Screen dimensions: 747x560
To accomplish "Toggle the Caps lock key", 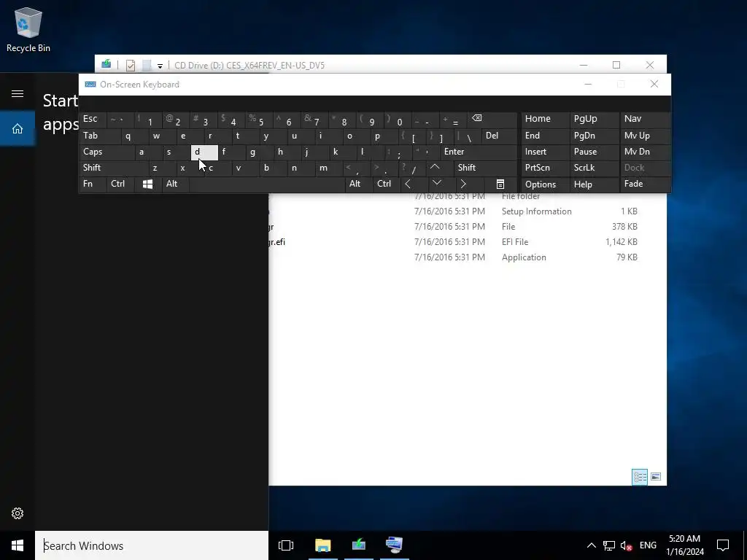I will [x=107, y=152].
